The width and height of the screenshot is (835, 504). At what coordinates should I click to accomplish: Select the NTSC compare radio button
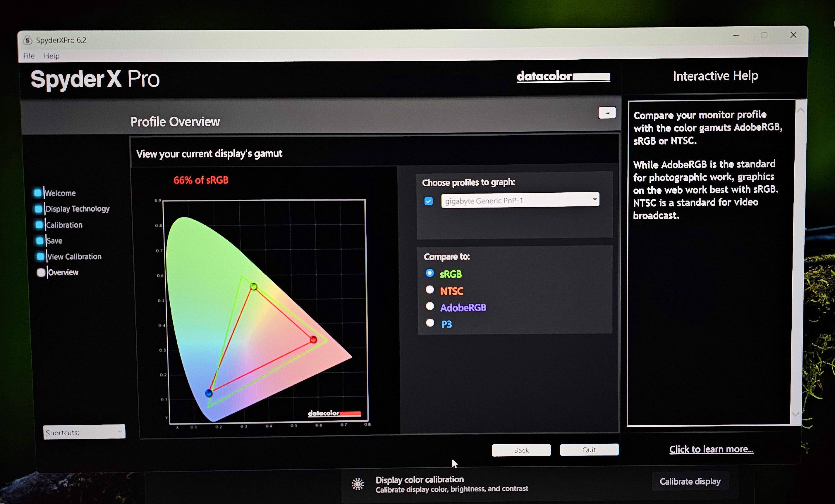(x=430, y=290)
